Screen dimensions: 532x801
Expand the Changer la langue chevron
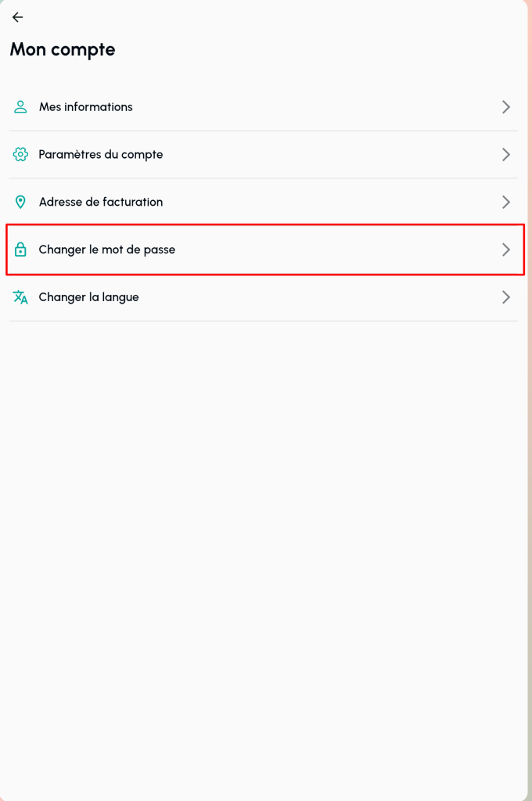pyautogui.click(x=506, y=297)
